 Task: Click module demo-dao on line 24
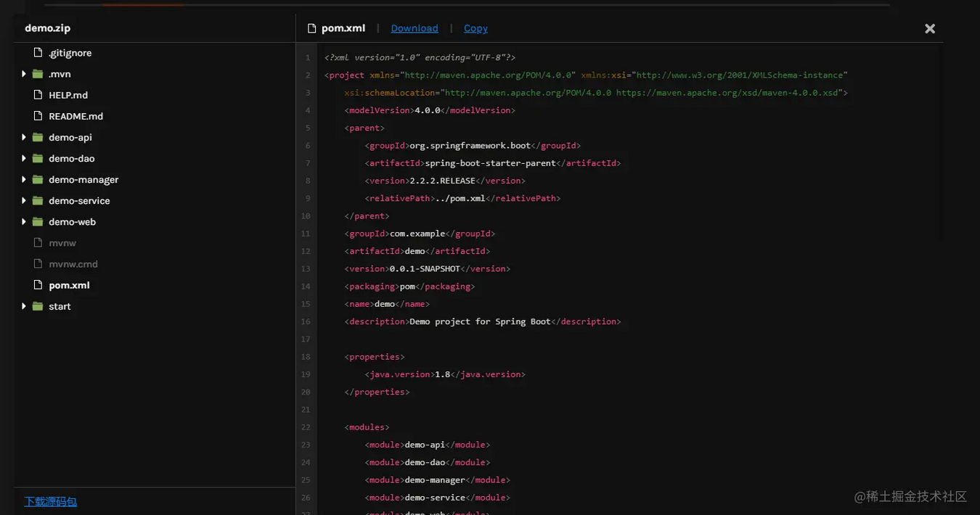point(425,462)
